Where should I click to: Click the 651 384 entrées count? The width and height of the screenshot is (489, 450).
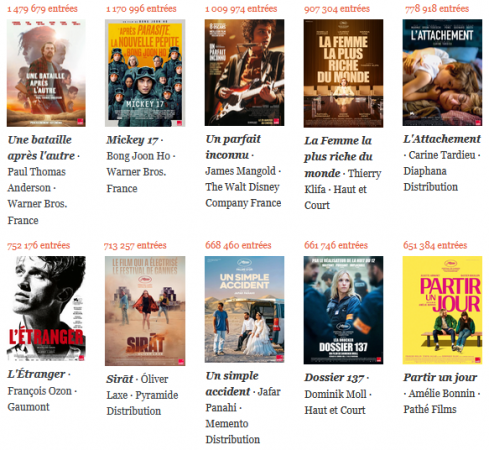(435, 245)
